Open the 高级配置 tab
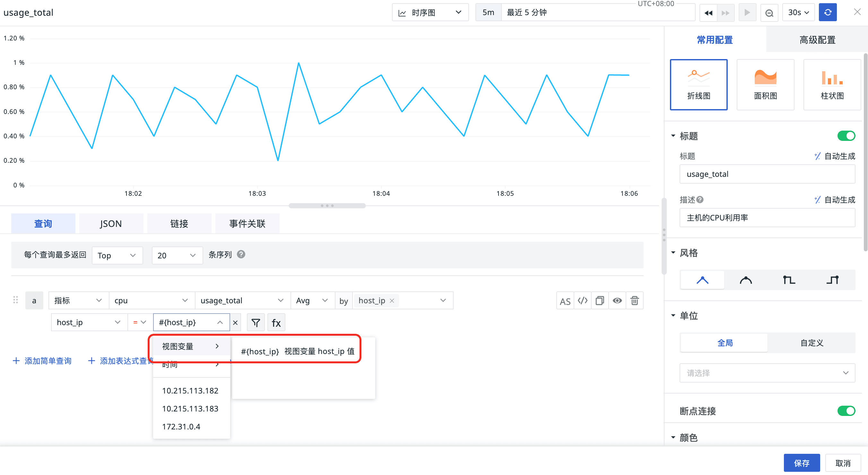 point(817,40)
